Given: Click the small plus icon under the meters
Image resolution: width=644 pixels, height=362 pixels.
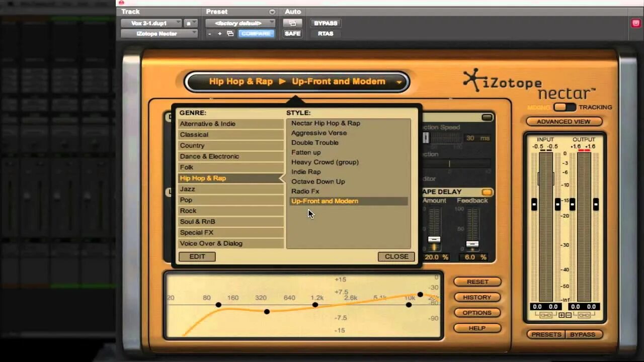Looking at the screenshot, I should point(561,315).
